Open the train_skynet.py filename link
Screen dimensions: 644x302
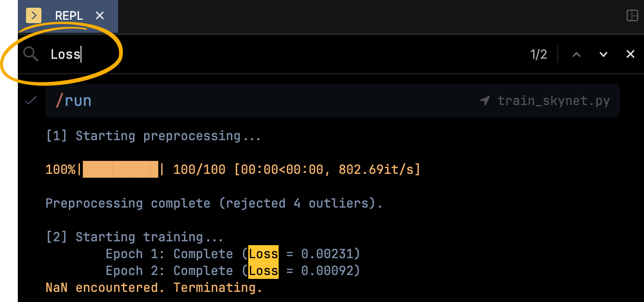pyautogui.click(x=553, y=101)
